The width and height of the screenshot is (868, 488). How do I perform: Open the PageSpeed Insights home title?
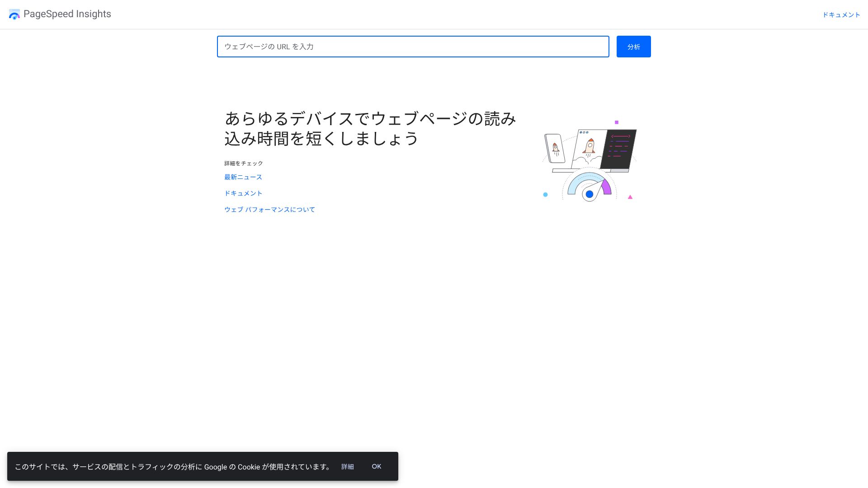pos(67,14)
